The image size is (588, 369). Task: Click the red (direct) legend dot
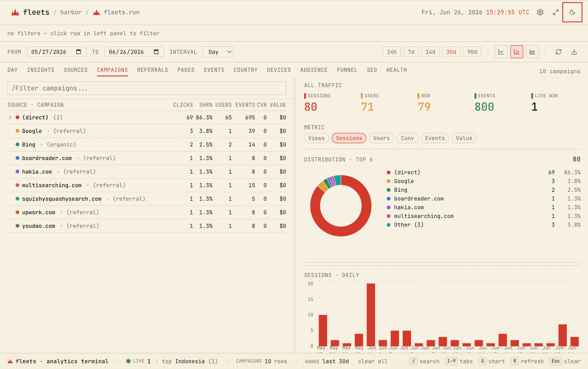[388, 172]
